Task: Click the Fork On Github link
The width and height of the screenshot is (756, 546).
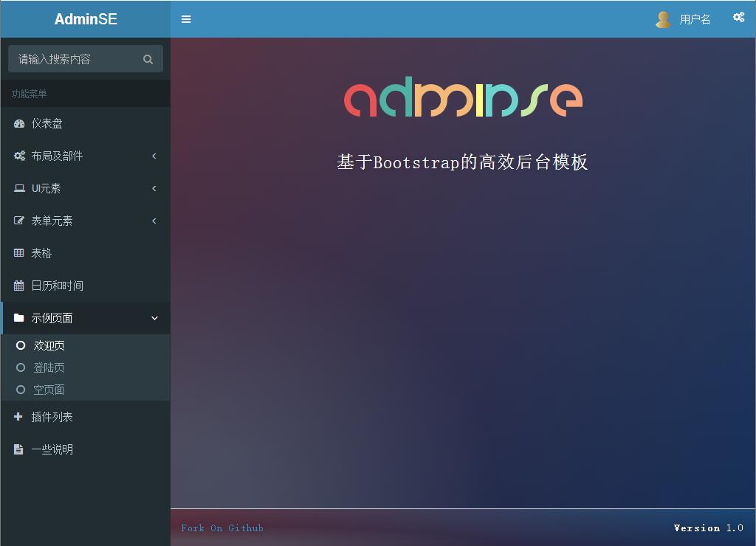Action: [222, 528]
